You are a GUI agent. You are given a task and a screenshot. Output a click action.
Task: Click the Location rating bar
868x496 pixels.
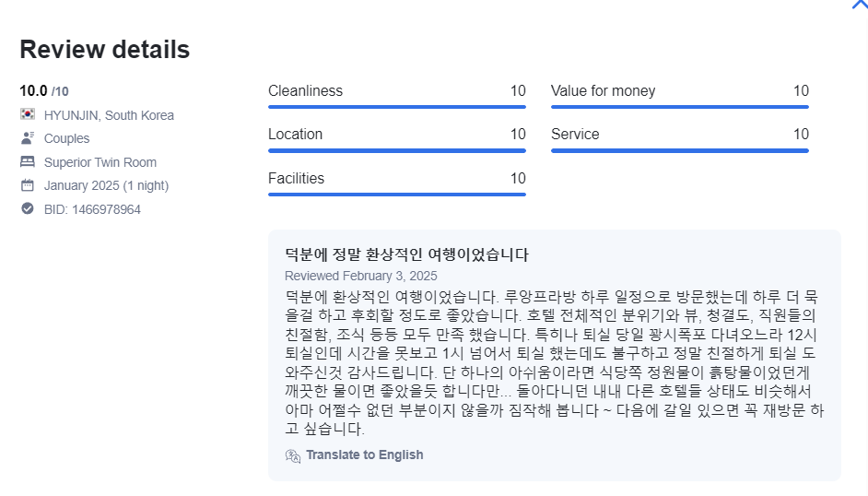click(x=397, y=150)
